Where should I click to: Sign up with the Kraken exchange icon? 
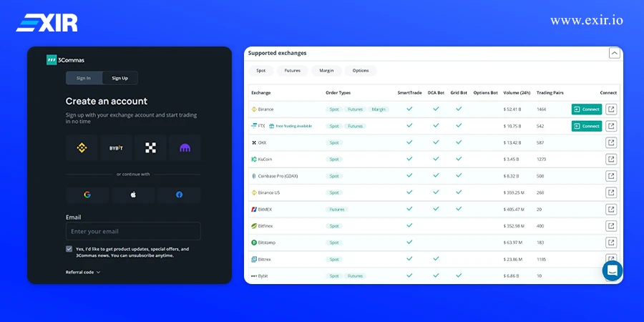click(x=185, y=148)
